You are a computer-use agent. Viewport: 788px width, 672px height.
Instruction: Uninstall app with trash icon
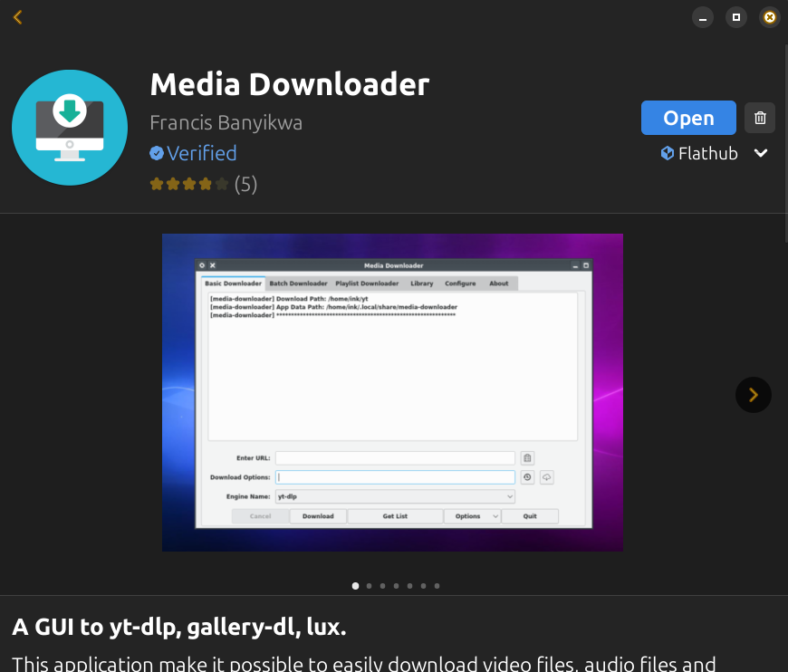pos(760,118)
